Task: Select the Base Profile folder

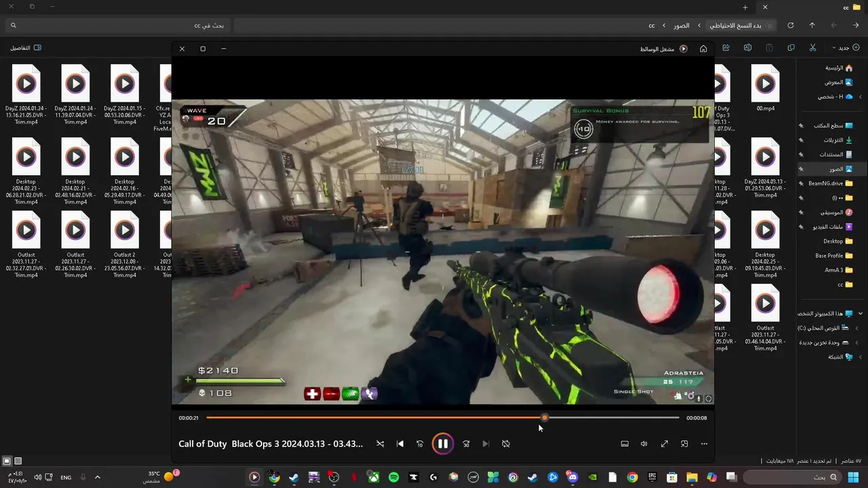Action: pos(833,256)
